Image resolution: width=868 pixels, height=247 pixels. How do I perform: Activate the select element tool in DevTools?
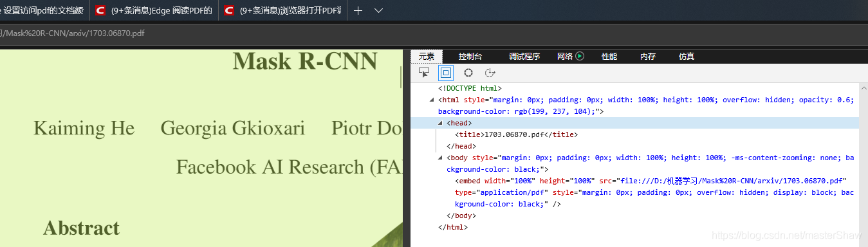coord(423,73)
